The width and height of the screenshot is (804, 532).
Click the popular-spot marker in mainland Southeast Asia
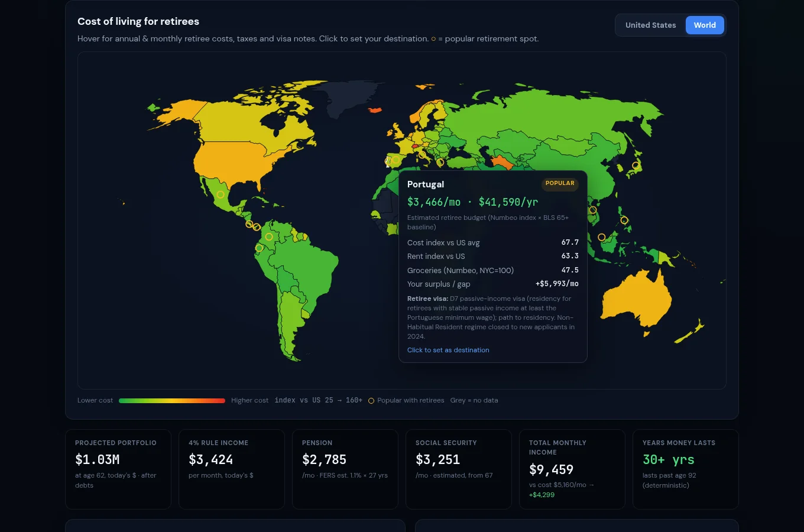click(x=593, y=210)
